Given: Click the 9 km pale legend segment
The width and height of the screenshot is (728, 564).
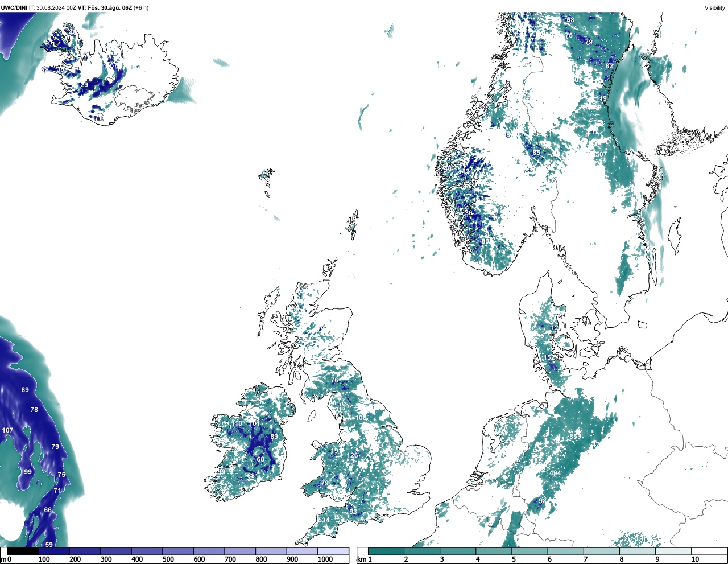Looking at the screenshot, I should [x=673, y=551].
